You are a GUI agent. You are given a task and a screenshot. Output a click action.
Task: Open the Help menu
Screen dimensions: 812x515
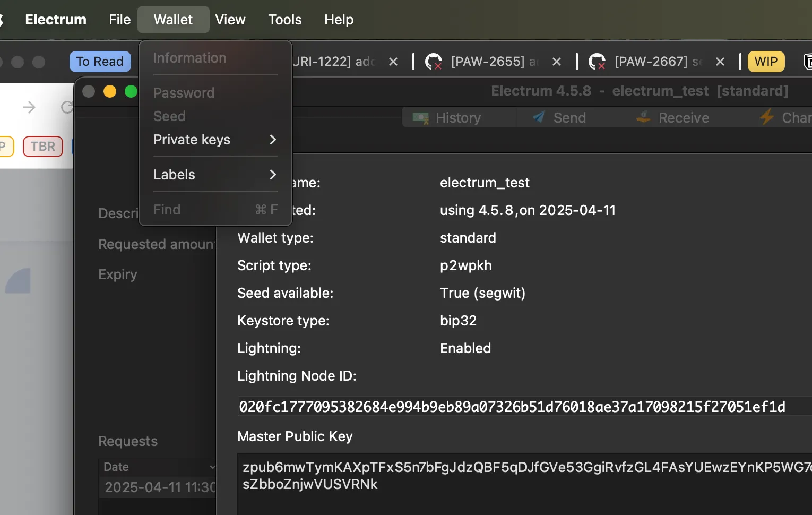pyautogui.click(x=339, y=20)
